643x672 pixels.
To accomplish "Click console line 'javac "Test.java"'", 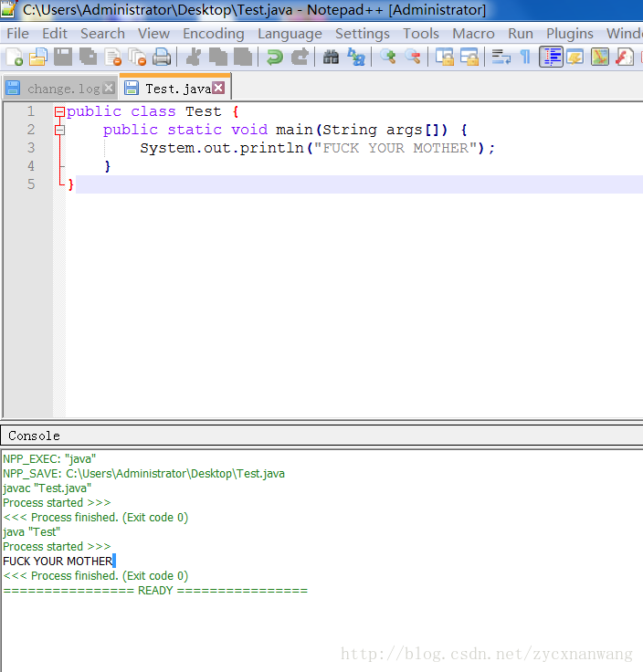I will click(47, 488).
